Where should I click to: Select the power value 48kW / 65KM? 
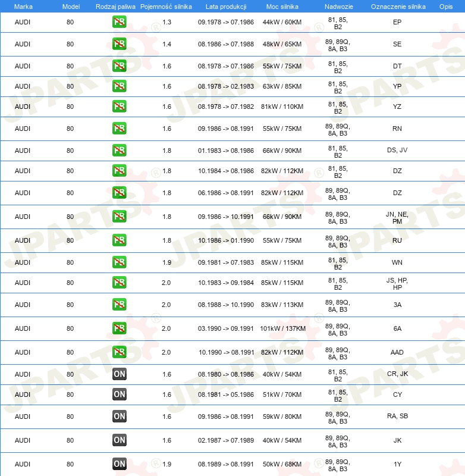(x=282, y=44)
